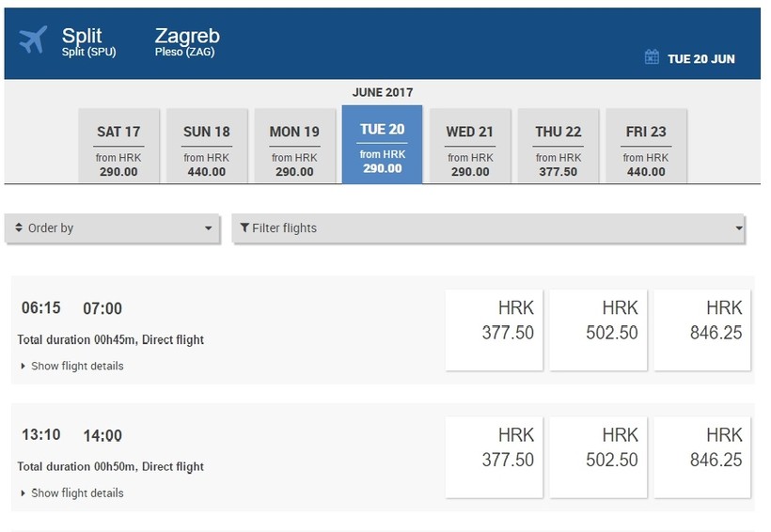Select the FRI 23 date tab
The height and width of the screenshot is (532, 771).
point(646,146)
